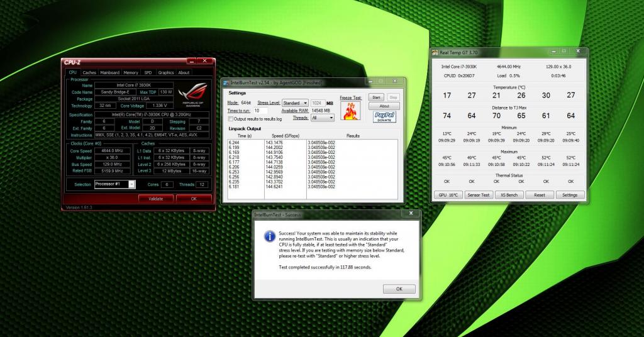Image resolution: width=644 pixels, height=337 pixels.
Task: Select the CPU tab in CPU-Z
Action: click(x=73, y=72)
